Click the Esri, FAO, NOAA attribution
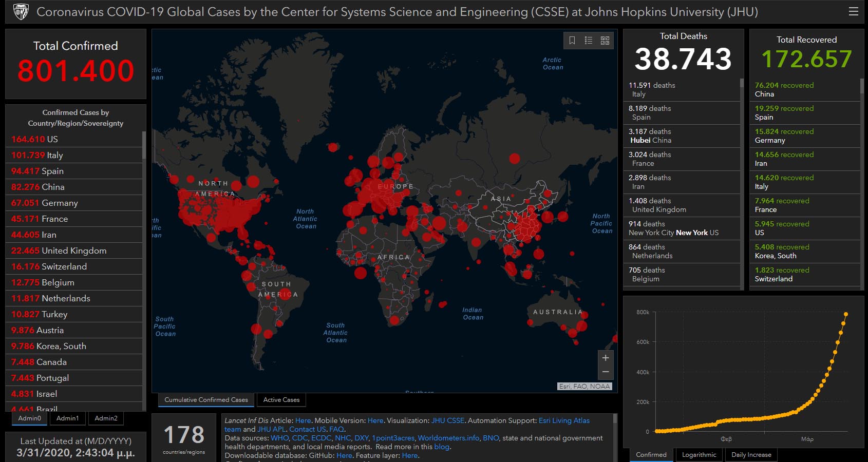This screenshot has width=868, height=462. (x=584, y=387)
